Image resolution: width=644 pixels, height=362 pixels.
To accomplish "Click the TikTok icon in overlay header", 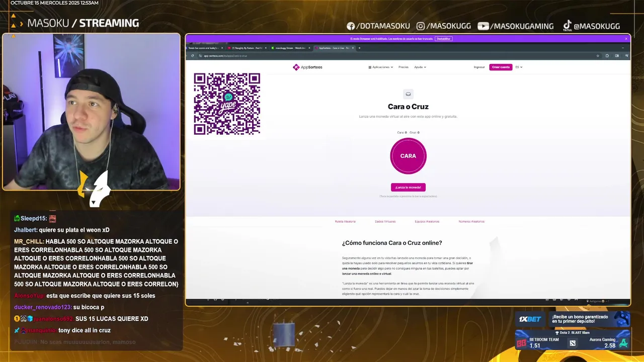I will click(x=567, y=26).
